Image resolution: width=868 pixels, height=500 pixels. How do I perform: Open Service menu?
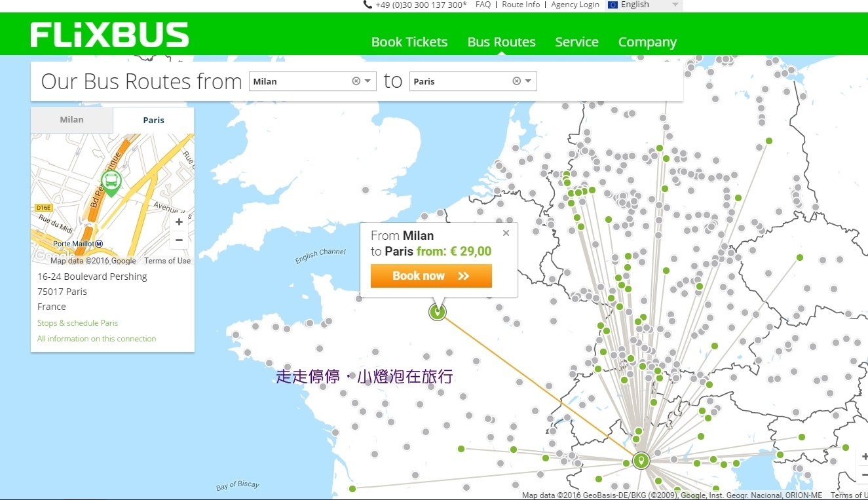576,42
